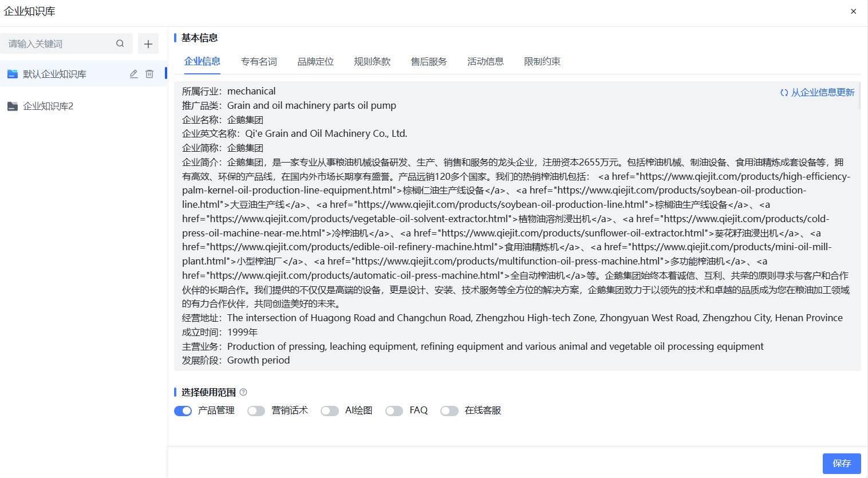868x478 pixels.
Task: Enable the FAQ toggle
Action: [x=394, y=411]
